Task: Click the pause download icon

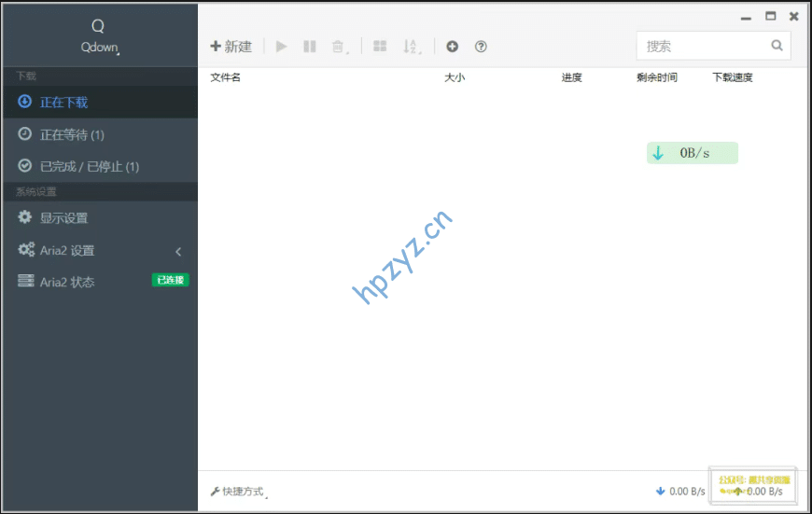Action: [310, 47]
